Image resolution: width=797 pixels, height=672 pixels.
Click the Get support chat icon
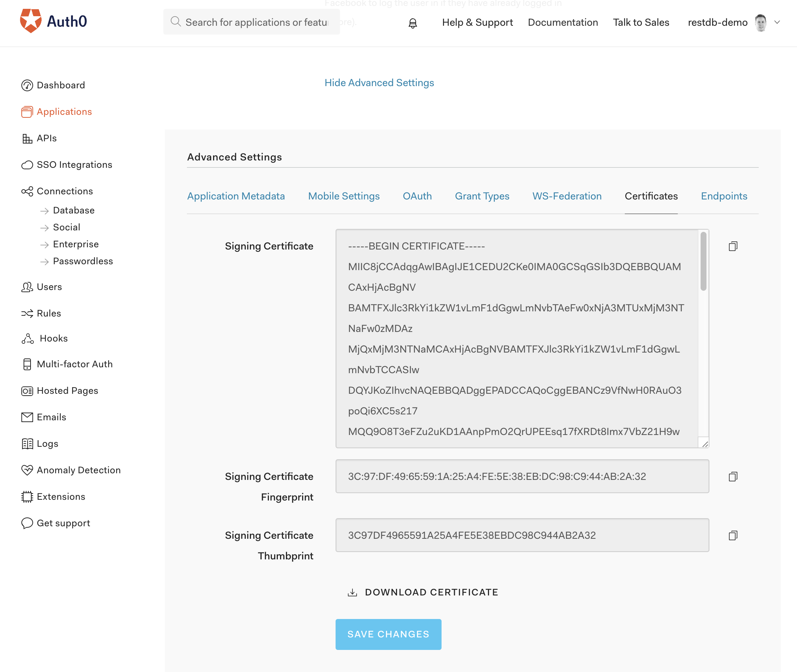(x=27, y=523)
